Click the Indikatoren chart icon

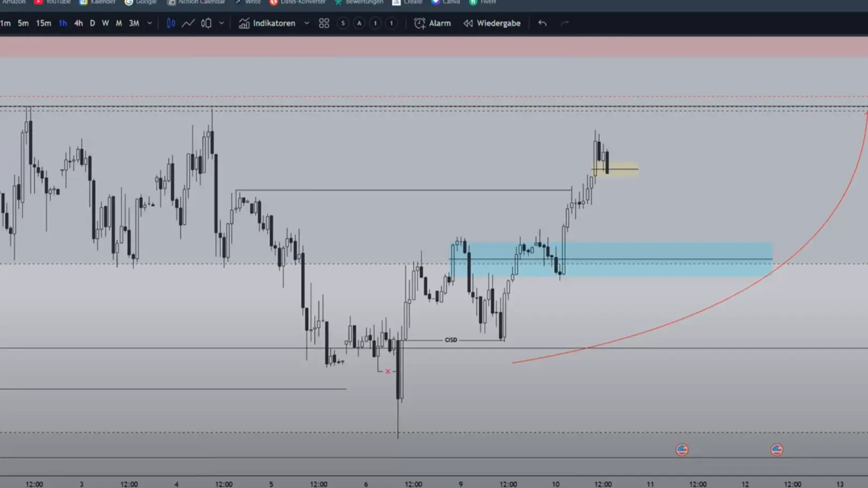(244, 23)
